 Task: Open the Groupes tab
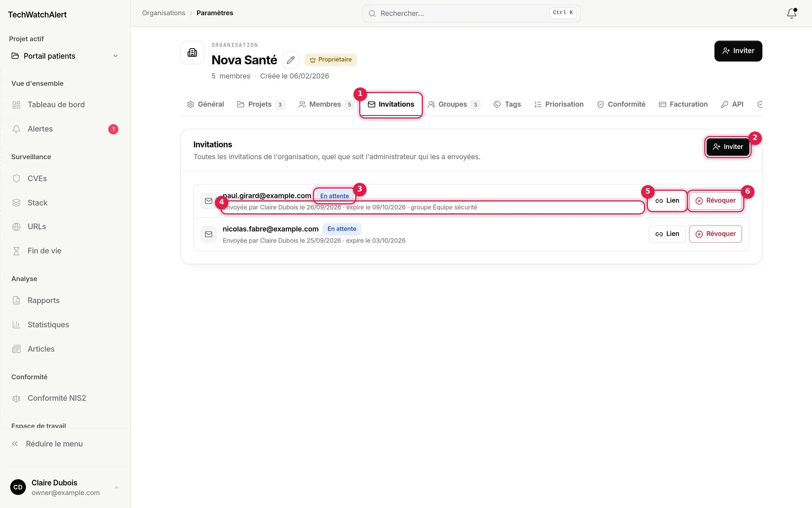[x=454, y=104]
